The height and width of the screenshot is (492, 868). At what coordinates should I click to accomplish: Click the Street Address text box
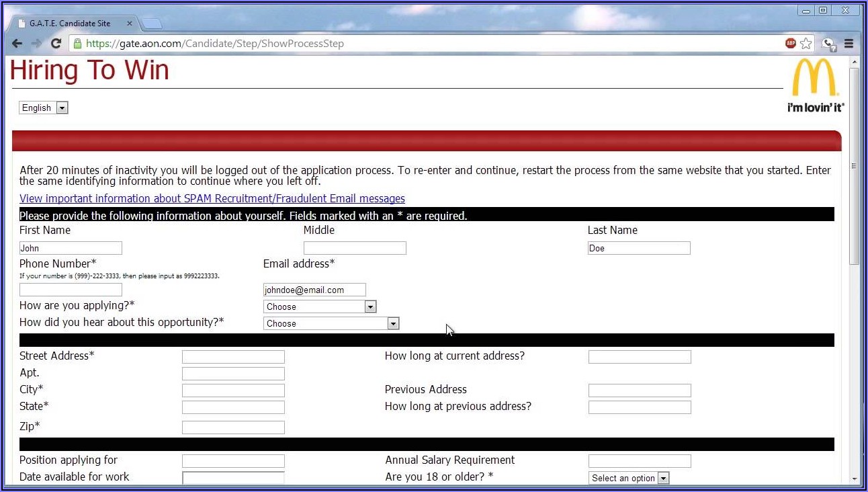tap(233, 357)
